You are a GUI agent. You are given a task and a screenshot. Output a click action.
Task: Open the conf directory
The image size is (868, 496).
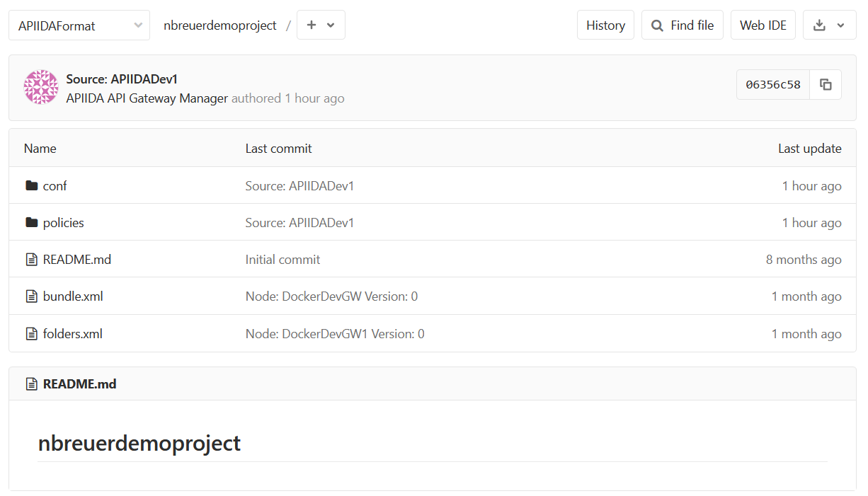tap(54, 185)
